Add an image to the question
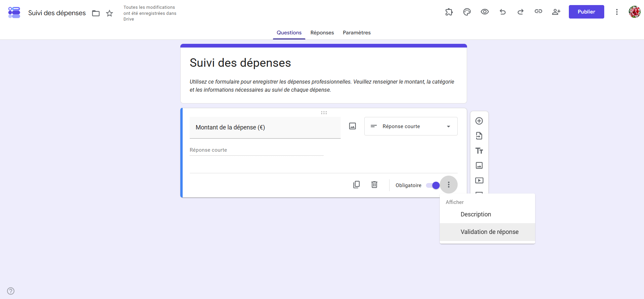Viewport: 644px width, 299px height. coord(352,126)
